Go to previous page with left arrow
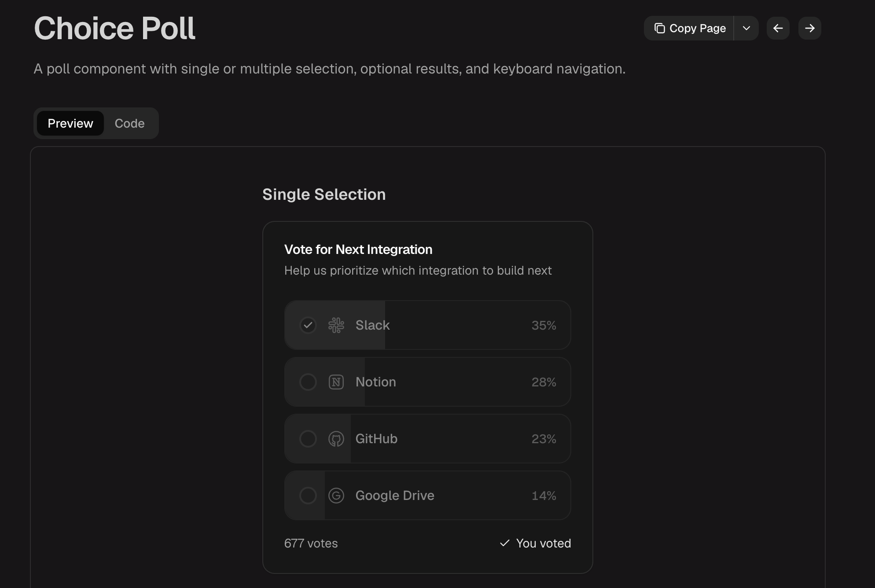Viewport: 875px width, 588px height. point(778,28)
